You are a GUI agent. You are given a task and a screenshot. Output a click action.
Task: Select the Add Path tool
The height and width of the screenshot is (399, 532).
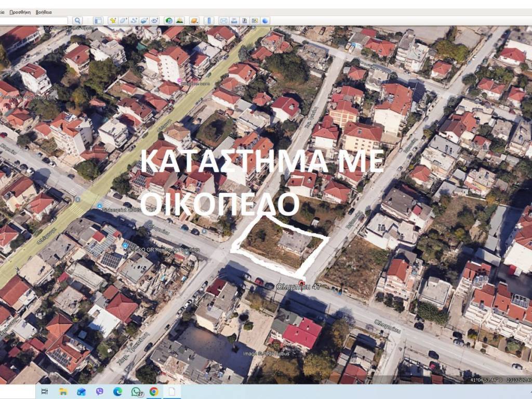134,21
